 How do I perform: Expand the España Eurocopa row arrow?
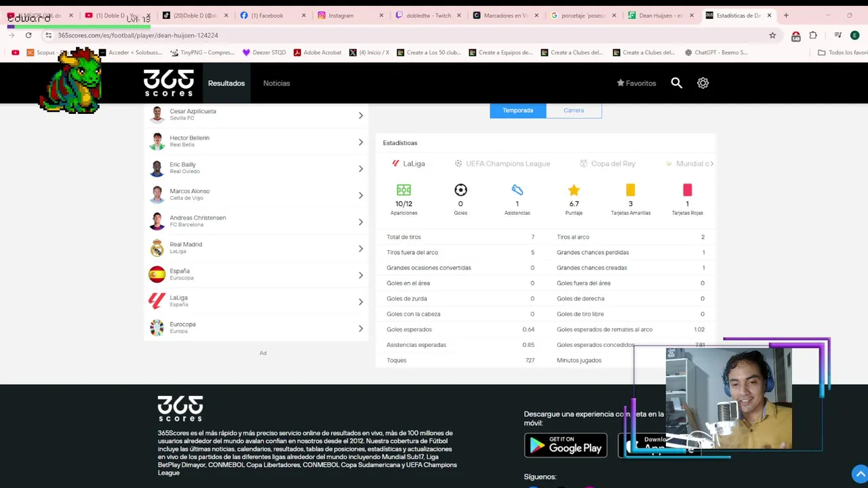point(361,275)
